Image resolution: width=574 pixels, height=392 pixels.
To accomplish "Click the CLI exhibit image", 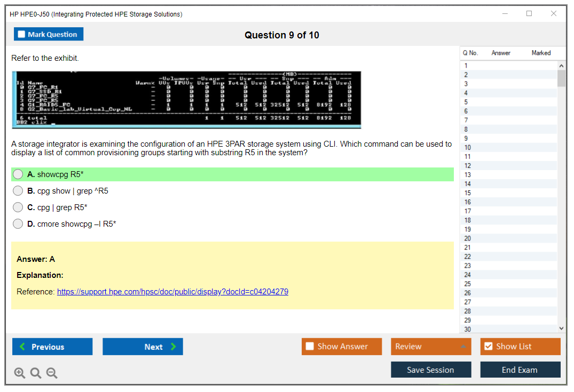I will pos(186,99).
